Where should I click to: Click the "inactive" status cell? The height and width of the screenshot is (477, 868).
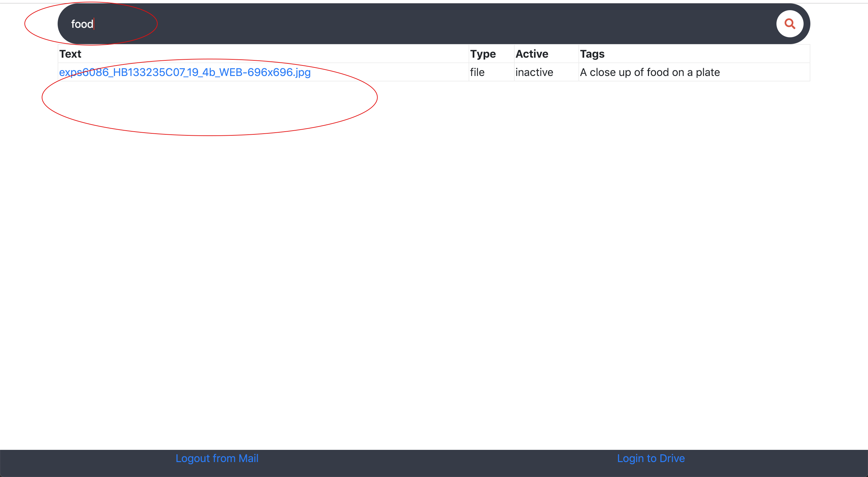(534, 72)
